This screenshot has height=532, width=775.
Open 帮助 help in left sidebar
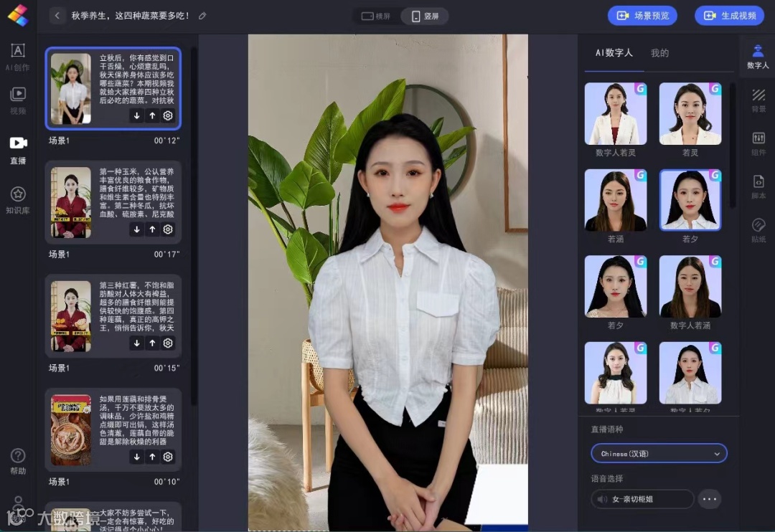point(18,461)
